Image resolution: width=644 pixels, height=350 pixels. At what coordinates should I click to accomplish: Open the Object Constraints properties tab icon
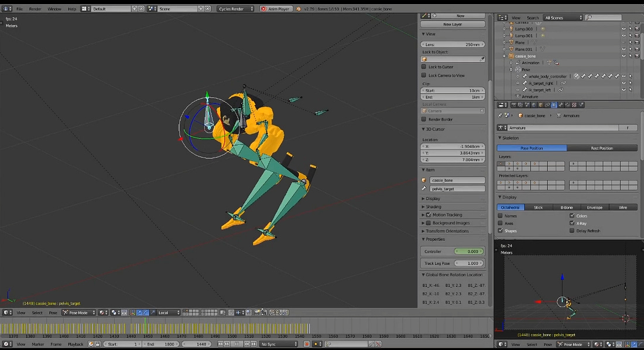(x=547, y=106)
